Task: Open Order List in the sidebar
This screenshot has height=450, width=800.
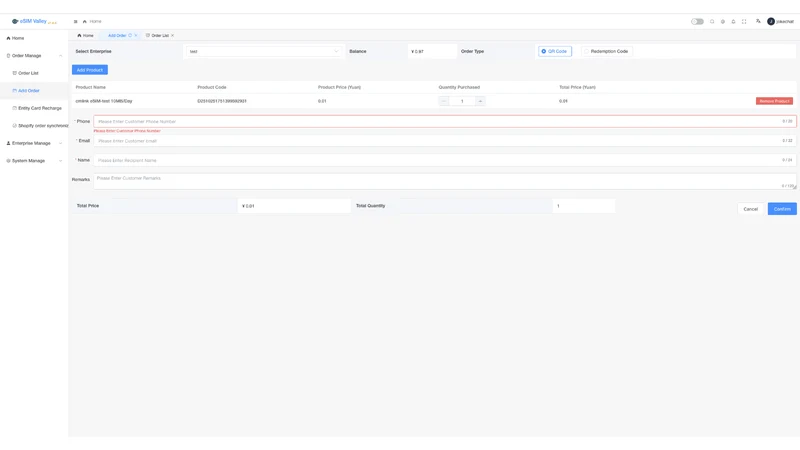Action: 34,73
